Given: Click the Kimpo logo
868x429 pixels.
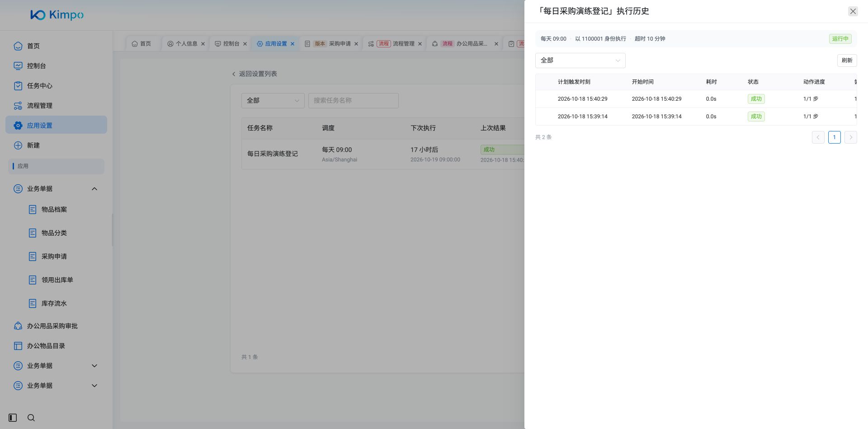Looking at the screenshot, I should click(x=57, y=15).
